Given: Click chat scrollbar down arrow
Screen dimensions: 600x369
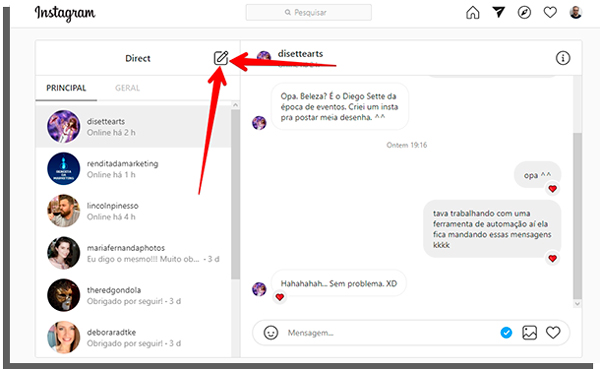Looking at the screenshot, I should 577,304.
